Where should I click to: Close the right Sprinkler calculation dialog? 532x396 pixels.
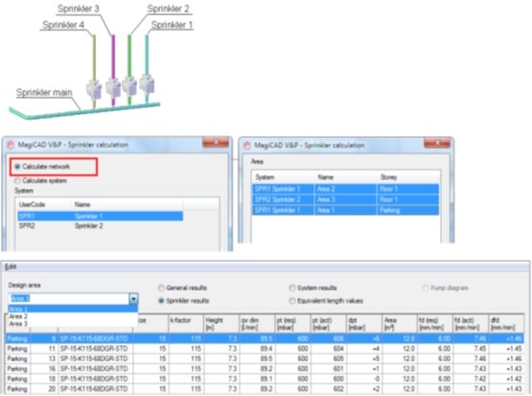[x=437, y=143]
